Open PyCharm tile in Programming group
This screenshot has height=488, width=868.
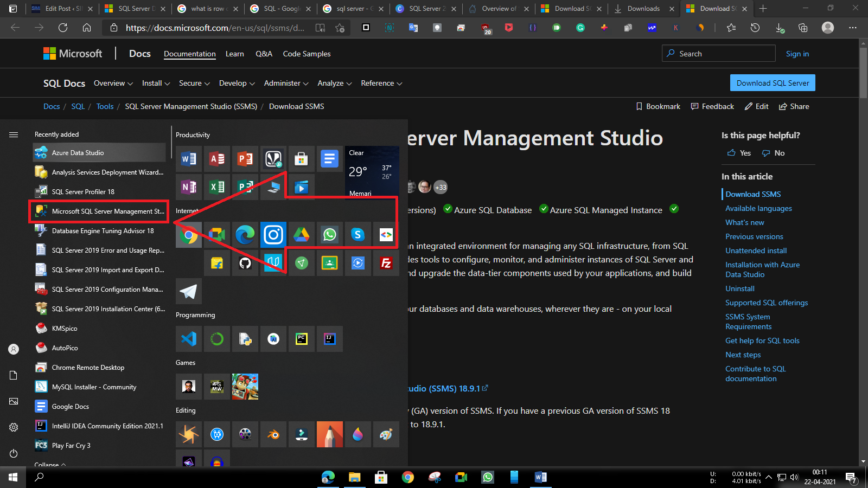(x=302, y=339)
